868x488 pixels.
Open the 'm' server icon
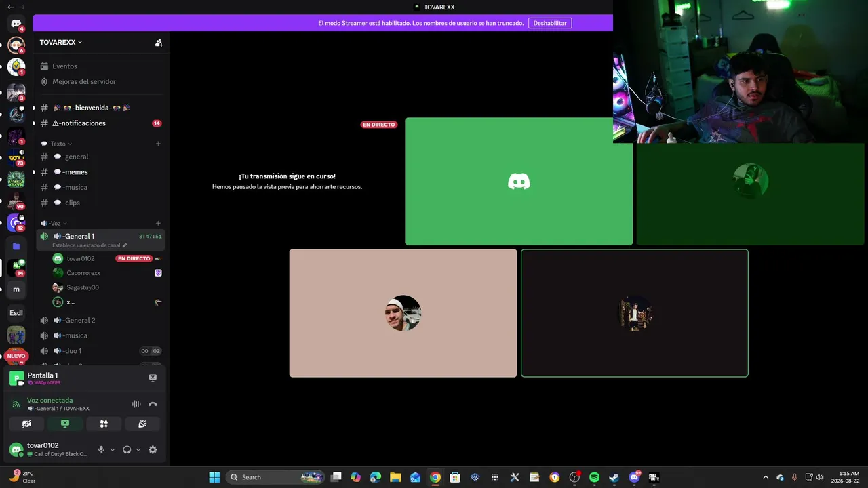point(16,289)
